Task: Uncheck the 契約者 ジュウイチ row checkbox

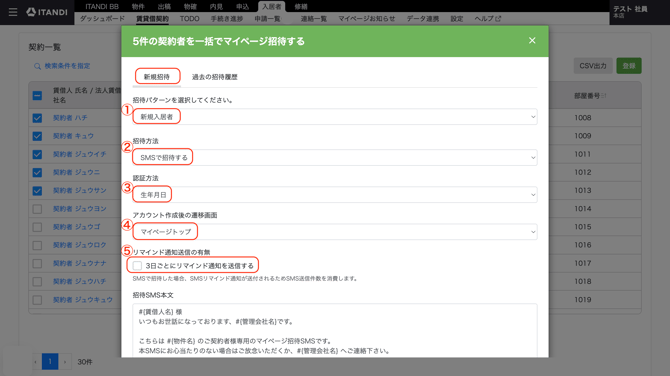Action: (37, 154)
